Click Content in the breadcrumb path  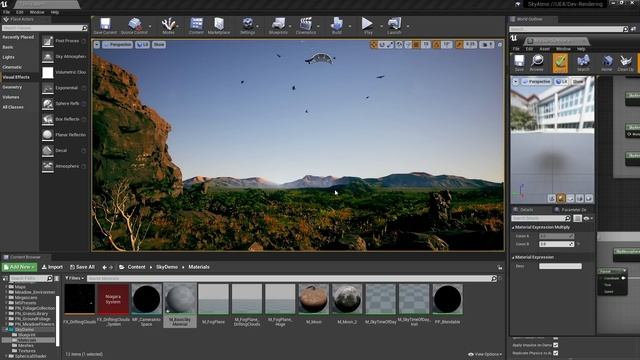coord(136,267)
